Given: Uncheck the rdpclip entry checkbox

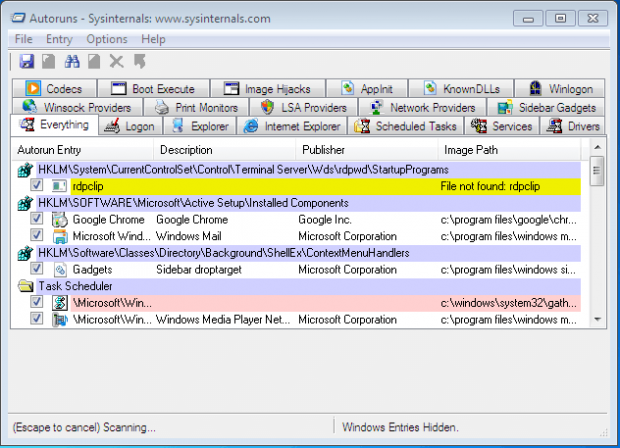Looking at the screenshot, I should 37,186.
